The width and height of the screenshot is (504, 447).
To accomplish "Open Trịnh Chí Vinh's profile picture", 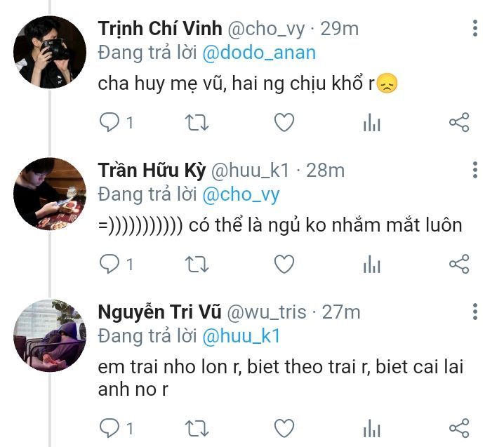I will tap(51, 52).
